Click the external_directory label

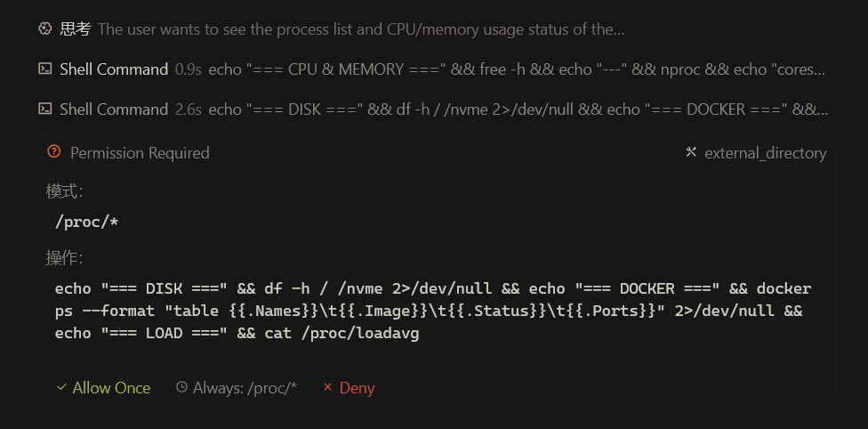pyautogui.click(x=765, y=153)
